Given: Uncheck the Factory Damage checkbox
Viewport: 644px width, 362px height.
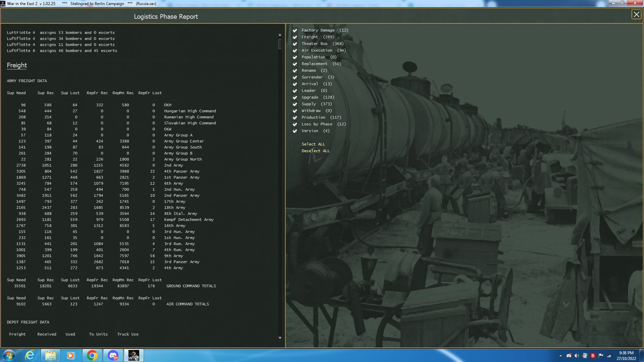Looking at the screenshot, I should [295, 31].
